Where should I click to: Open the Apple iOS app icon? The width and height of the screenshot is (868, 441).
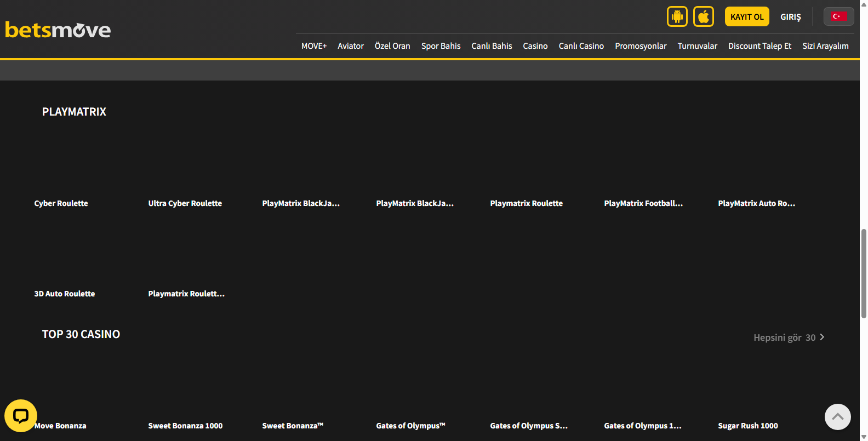coord(704,16)
